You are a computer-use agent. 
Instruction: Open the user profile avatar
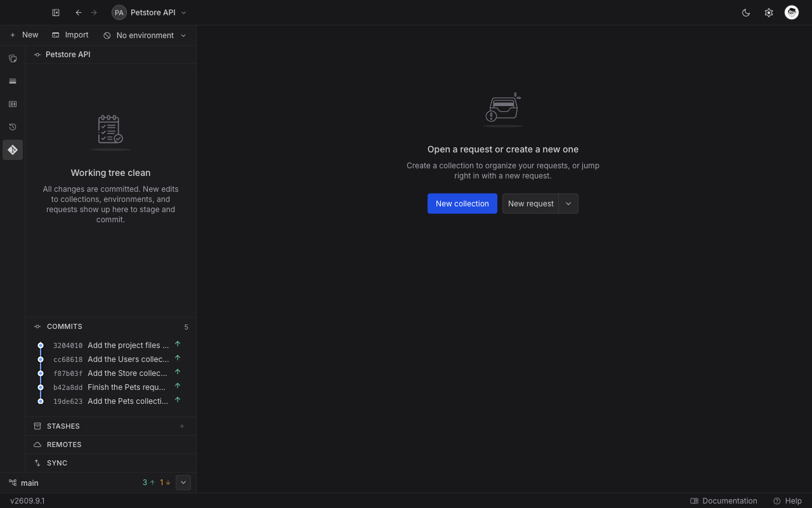pos(792,13)
